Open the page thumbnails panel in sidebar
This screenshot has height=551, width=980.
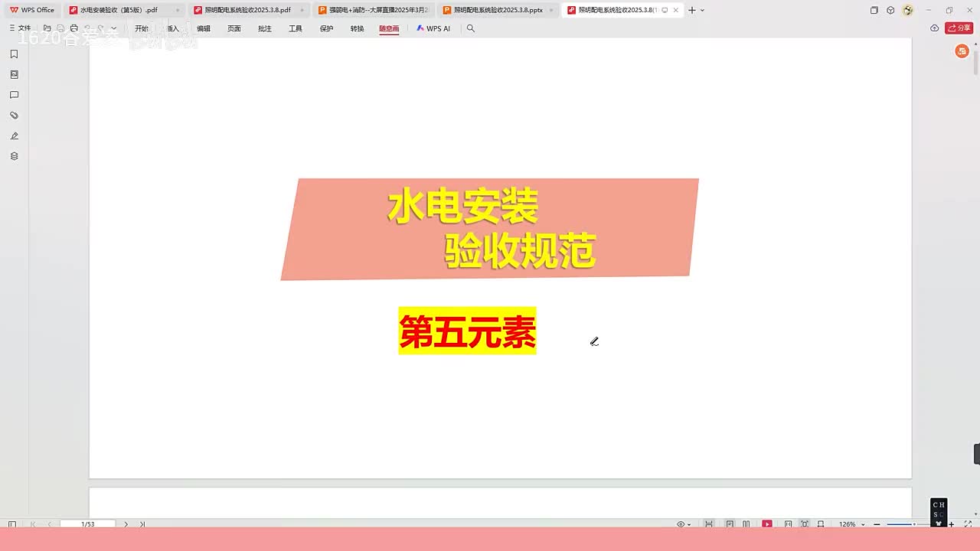pos(14,74)
